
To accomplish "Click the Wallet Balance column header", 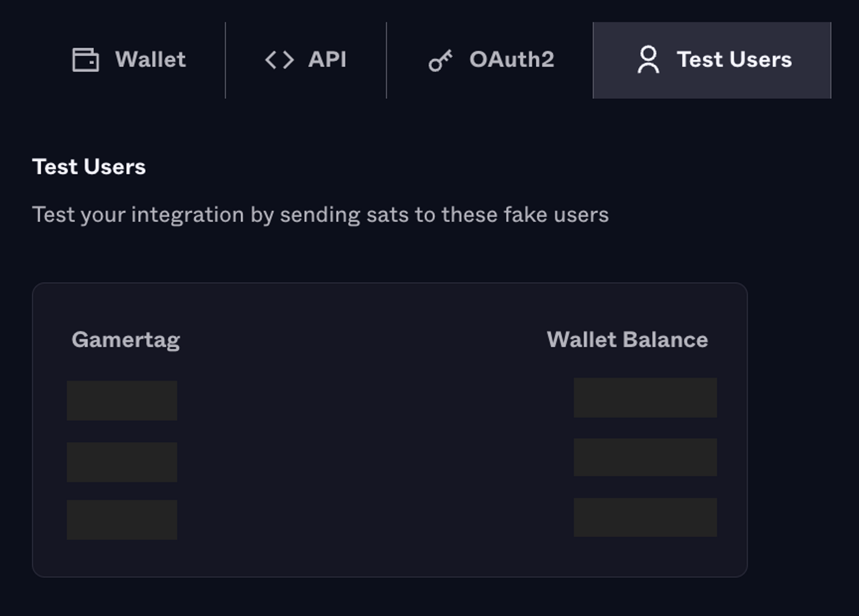I will pos(627,340).
